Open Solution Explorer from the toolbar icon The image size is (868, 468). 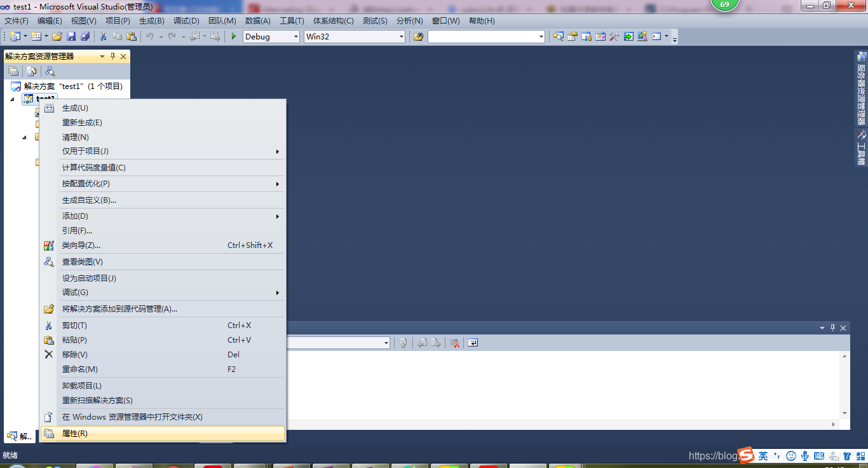point(558,36)
